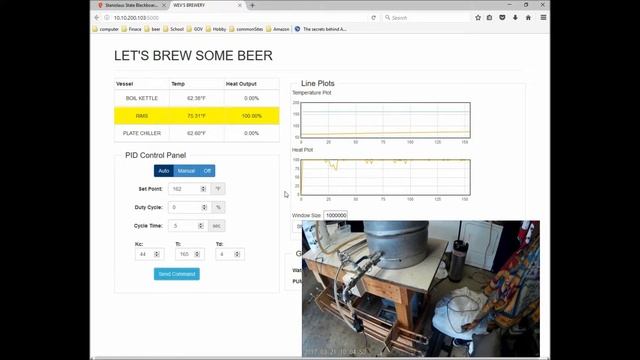640x360 pixels.
Task: Click the Send Command button
Action: point(177,274)
